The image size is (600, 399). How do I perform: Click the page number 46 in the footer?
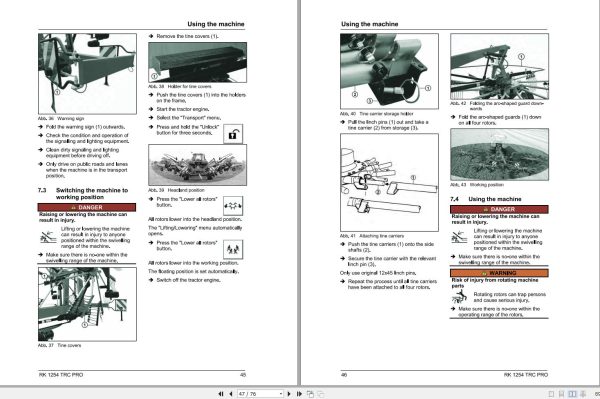(344, 375)
